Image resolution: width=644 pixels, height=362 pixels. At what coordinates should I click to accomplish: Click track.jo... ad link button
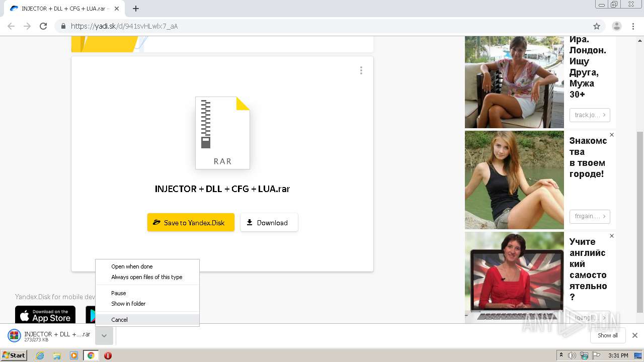590,115
